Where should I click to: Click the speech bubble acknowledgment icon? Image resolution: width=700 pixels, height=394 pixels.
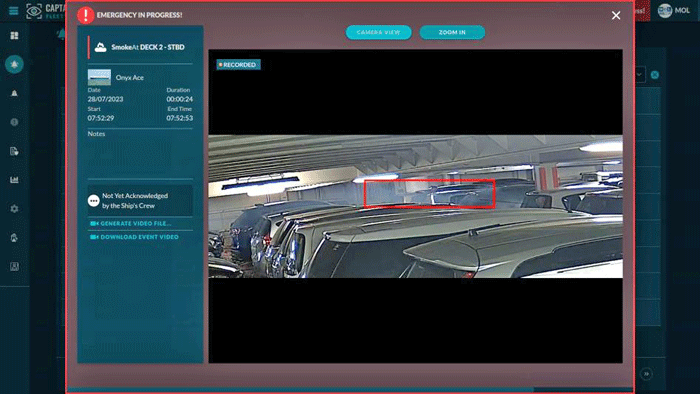[x=93, y=201]
